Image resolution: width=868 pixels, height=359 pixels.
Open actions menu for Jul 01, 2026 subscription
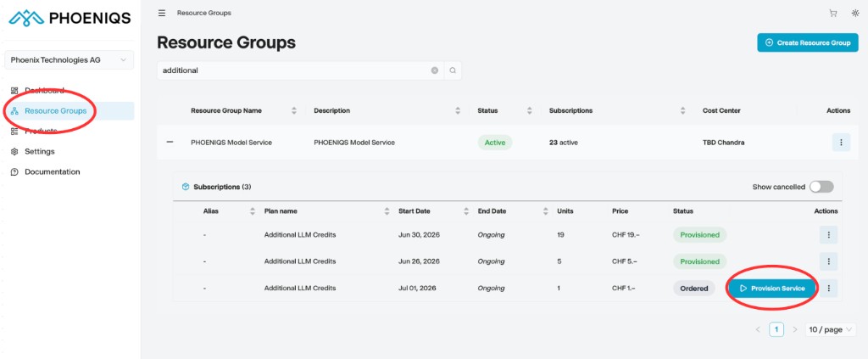[x=829, y=288]
